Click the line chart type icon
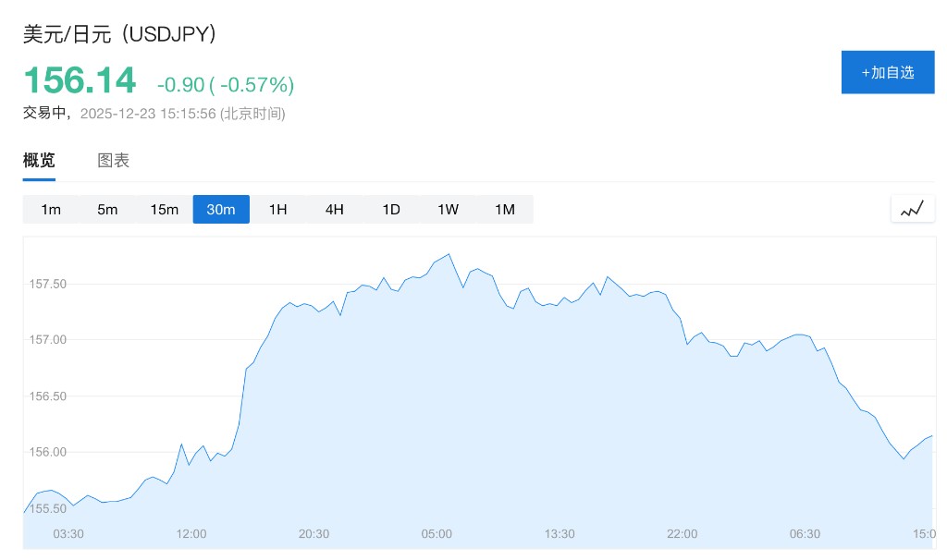This screenshot has width=947, height=560. (x=912, y=210)
